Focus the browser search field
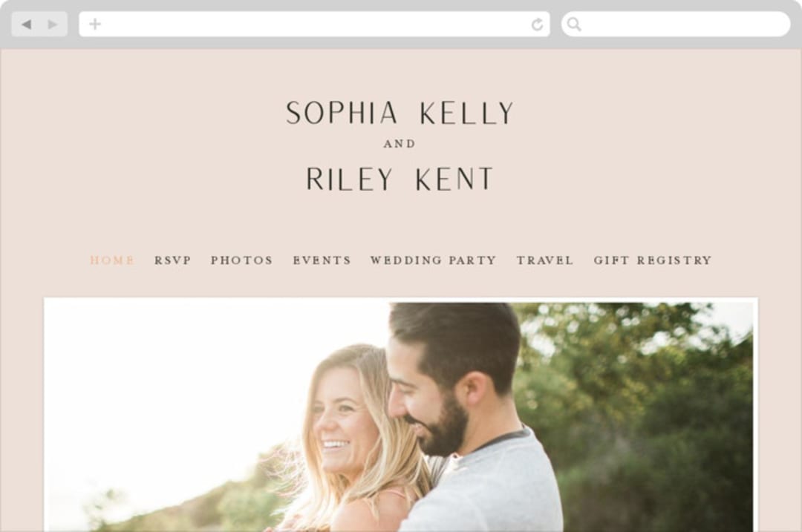This screenshot has height=532, width=802. 676,24
